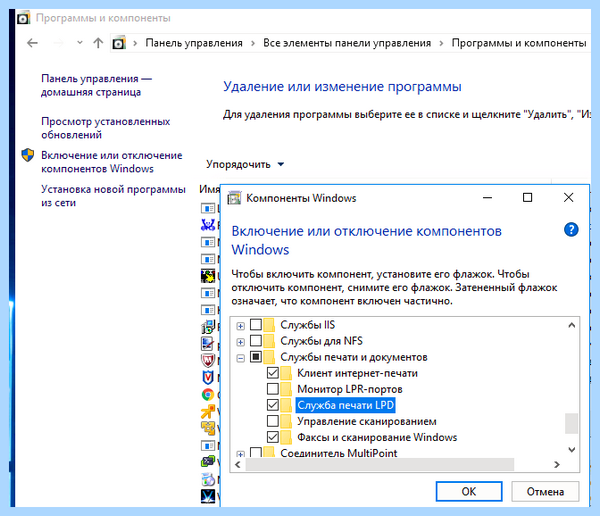
Task: Click the Windows Components dialog title icon
Action: [234, 198]
